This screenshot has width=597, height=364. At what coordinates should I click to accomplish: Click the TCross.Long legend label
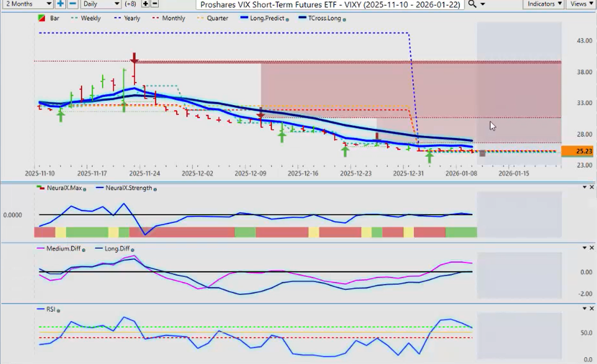pyautogui.click(x=323, y=19)
